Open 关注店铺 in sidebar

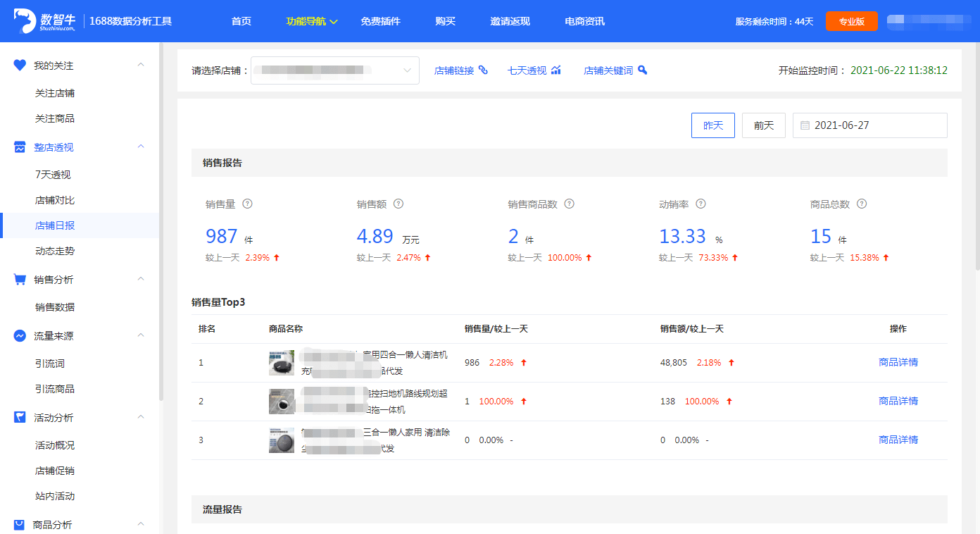click(55, 93)
